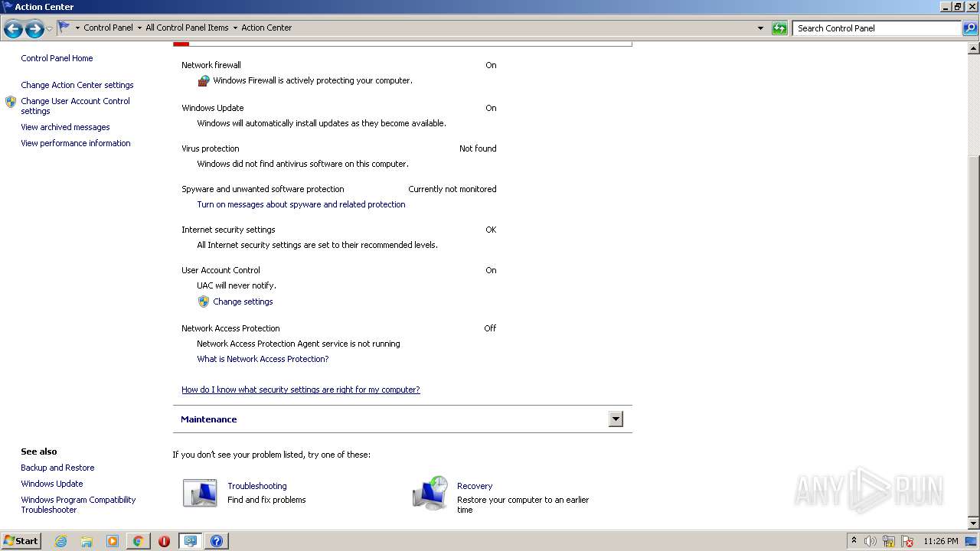Click the Troubleshooting monitor icon
Viewport: 980px width, 551px height.
click(200, 493)
